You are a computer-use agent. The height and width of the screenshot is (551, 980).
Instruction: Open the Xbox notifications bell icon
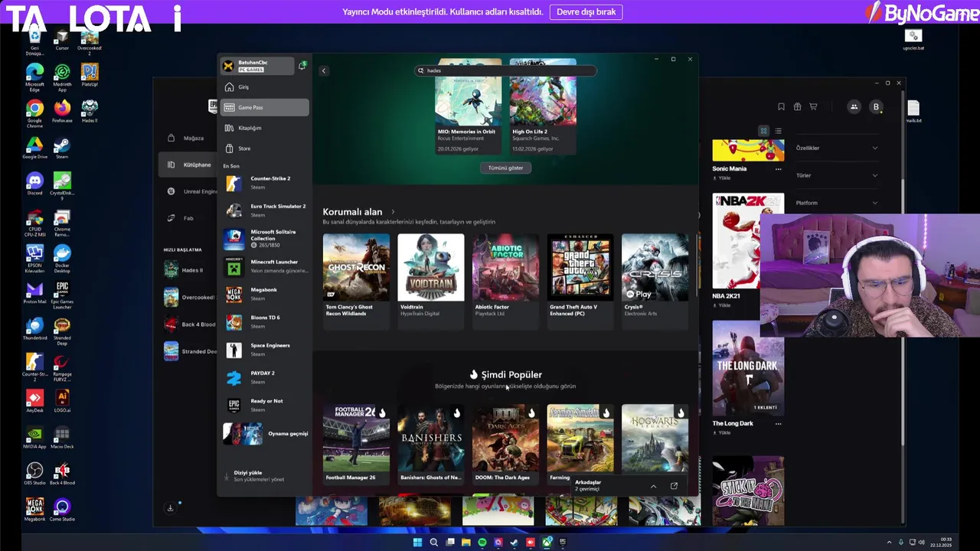point(302,66)
